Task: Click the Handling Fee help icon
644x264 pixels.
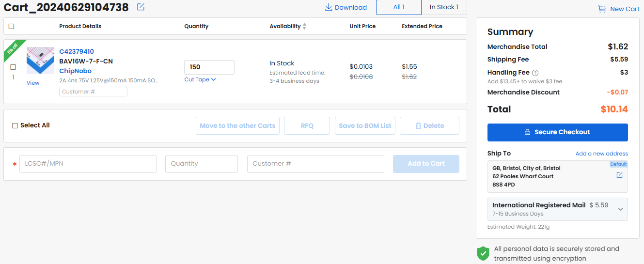Action: point(535,73)
